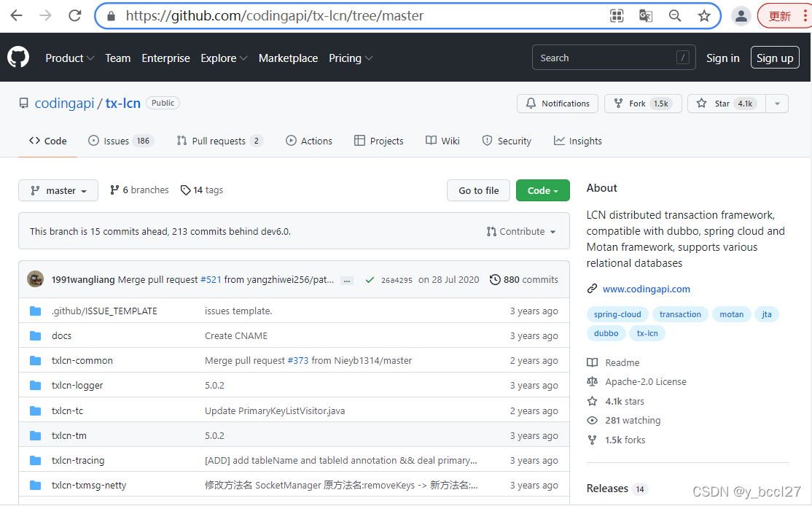
Task: Open the codingapi owner link
Action: point(64,103)
